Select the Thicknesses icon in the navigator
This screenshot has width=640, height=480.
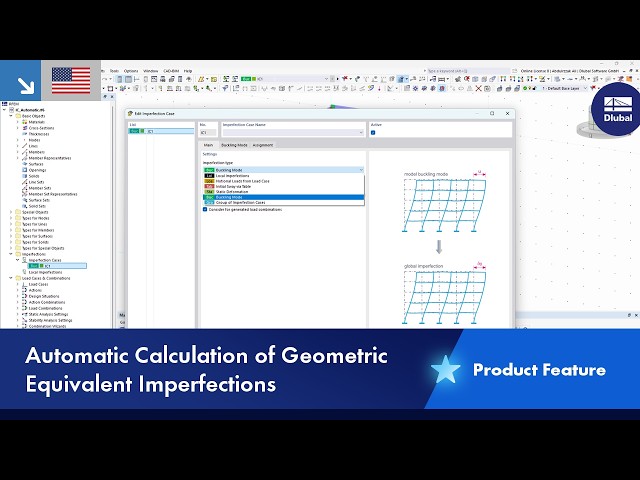24,134
